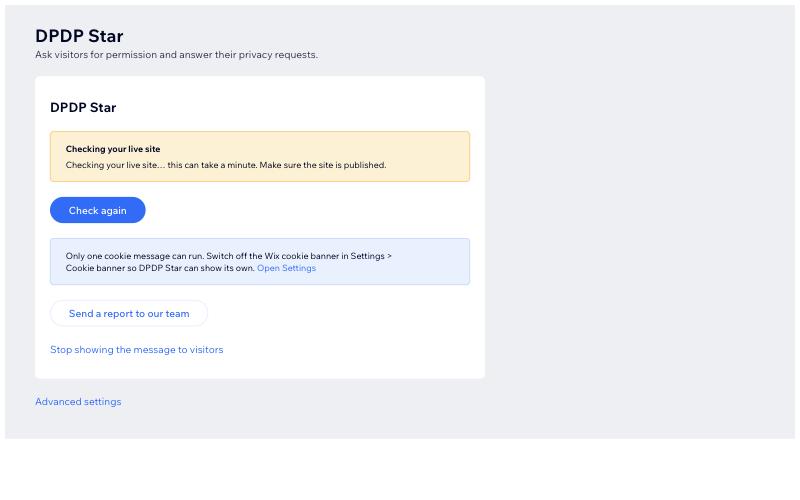Select the 'Make sure the site is published' message
This screenshot has height=500, width=800.
coord(323,165)
